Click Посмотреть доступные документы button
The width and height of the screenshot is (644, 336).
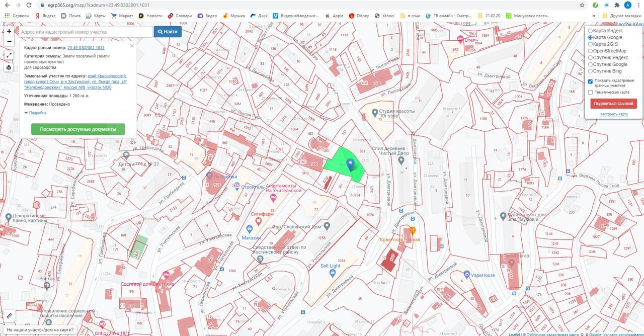[78, 129]
